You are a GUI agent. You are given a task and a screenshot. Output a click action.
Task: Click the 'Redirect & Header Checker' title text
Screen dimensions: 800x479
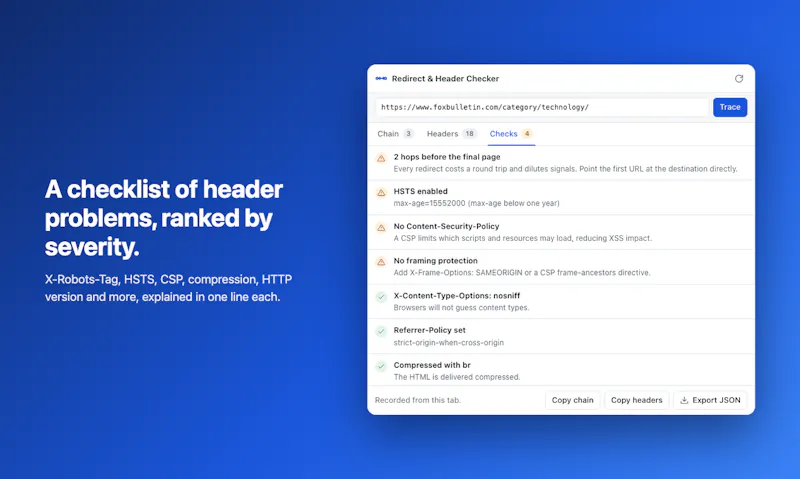click(445, 79)
